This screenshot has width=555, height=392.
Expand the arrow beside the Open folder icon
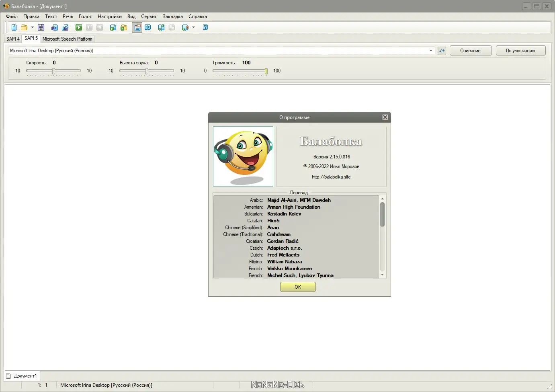(32, 27)
